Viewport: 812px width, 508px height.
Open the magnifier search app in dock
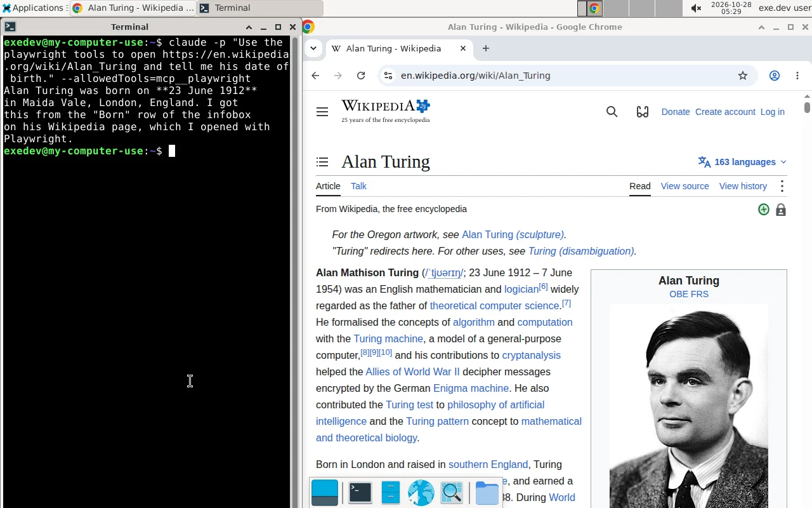452,493
